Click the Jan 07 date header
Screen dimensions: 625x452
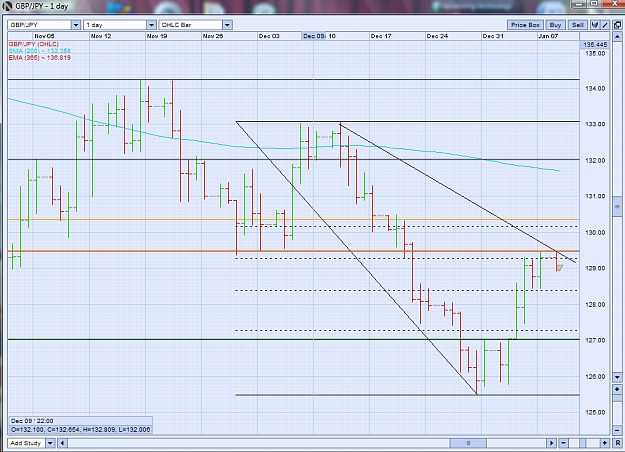[548, 36]
